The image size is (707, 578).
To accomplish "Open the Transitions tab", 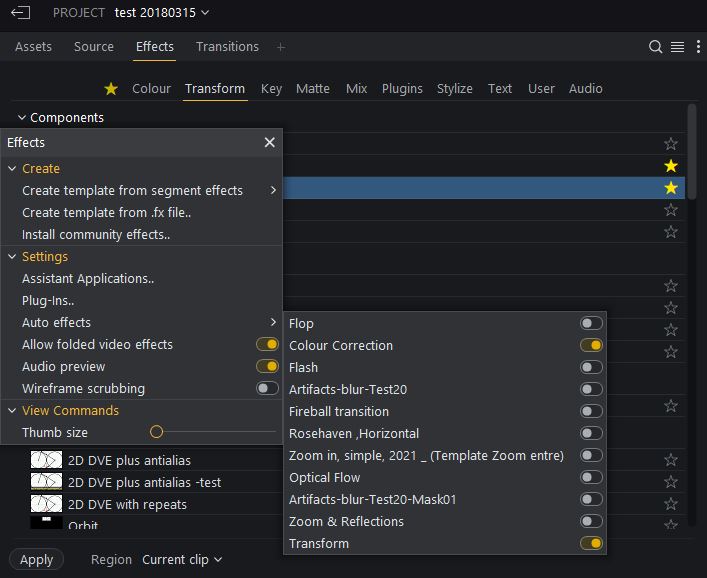I will [x=227, y=46].
